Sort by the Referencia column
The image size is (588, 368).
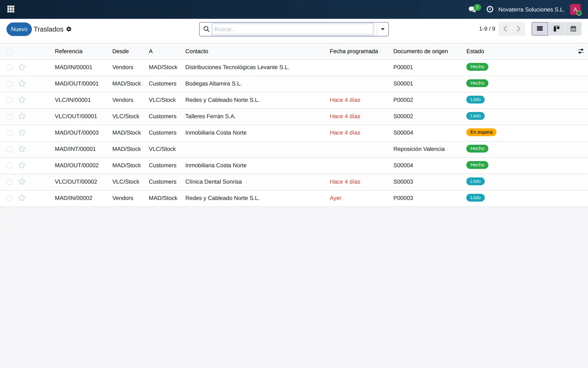click(69, 51)
